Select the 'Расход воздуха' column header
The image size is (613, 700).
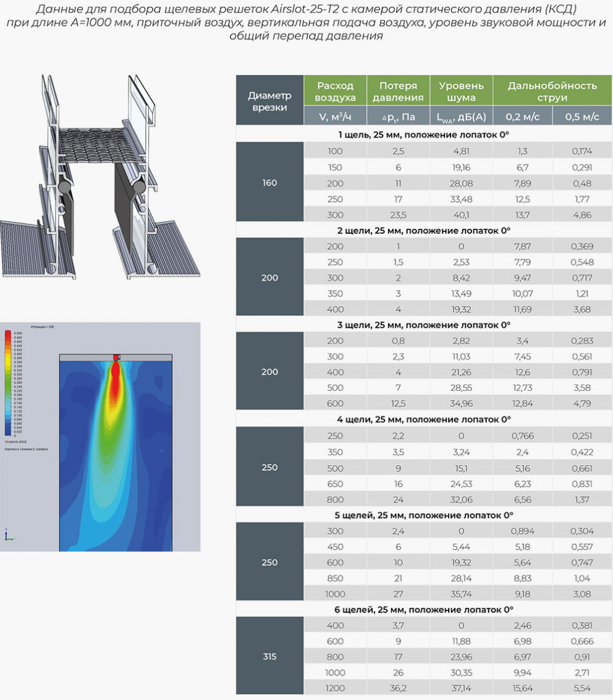pyautogui.click(x=335, y=91)
